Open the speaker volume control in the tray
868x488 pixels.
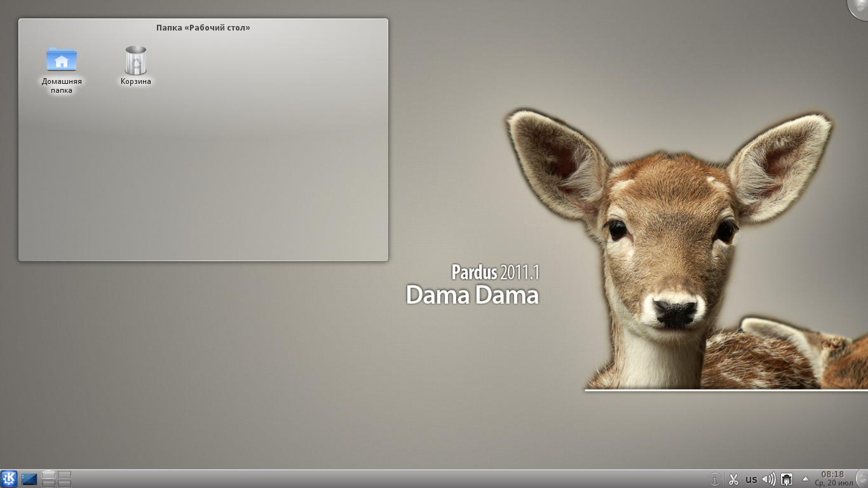click(769, 479)
